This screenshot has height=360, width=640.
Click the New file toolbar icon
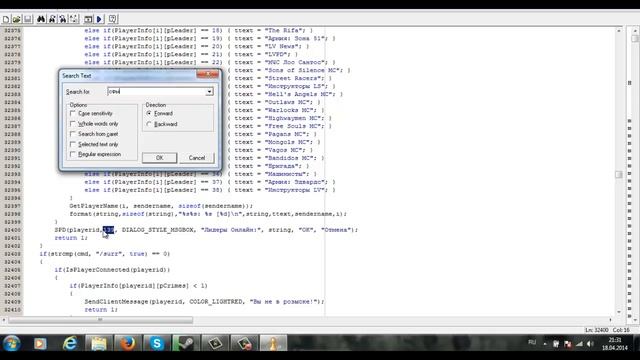click(6, 19)
